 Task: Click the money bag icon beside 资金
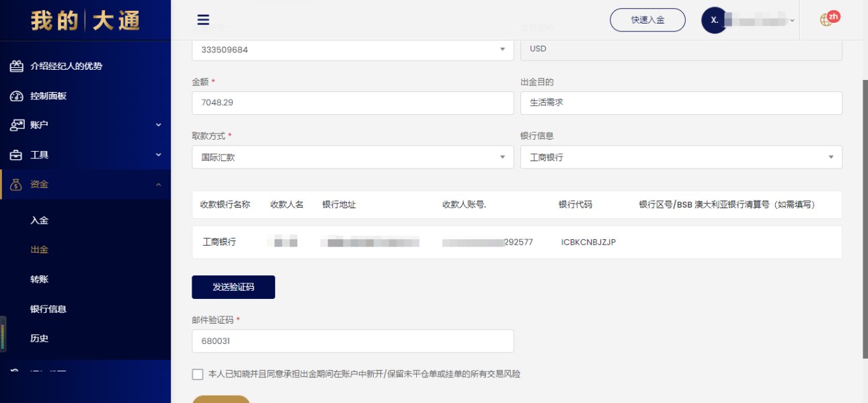point(17,184)
